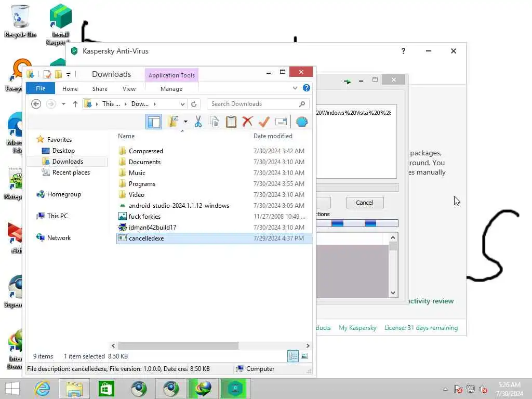Click the search magnifier icon
Image resolution: width=532 pixels, height=399 pixels.
[302, 104]
